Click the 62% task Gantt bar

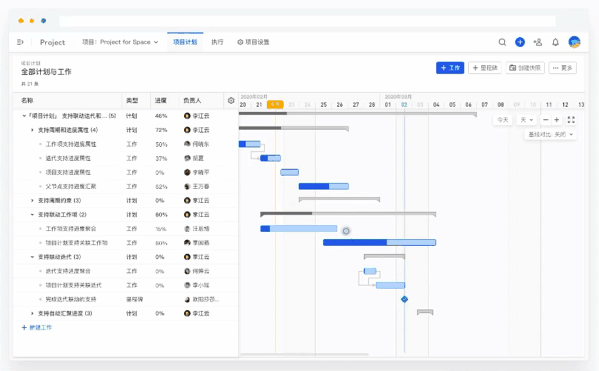coord(324,186)
